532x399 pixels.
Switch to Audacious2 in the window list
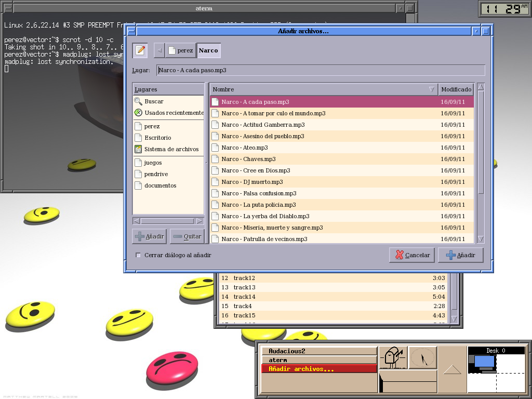(x=320, y=351)
